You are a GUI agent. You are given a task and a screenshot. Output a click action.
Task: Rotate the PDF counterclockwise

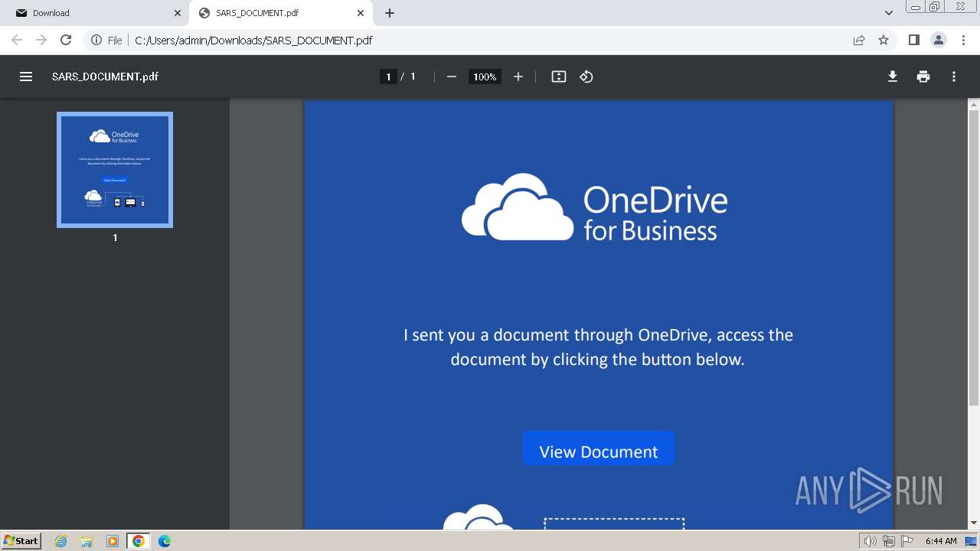pyautogui.click(x=586, y=77)
